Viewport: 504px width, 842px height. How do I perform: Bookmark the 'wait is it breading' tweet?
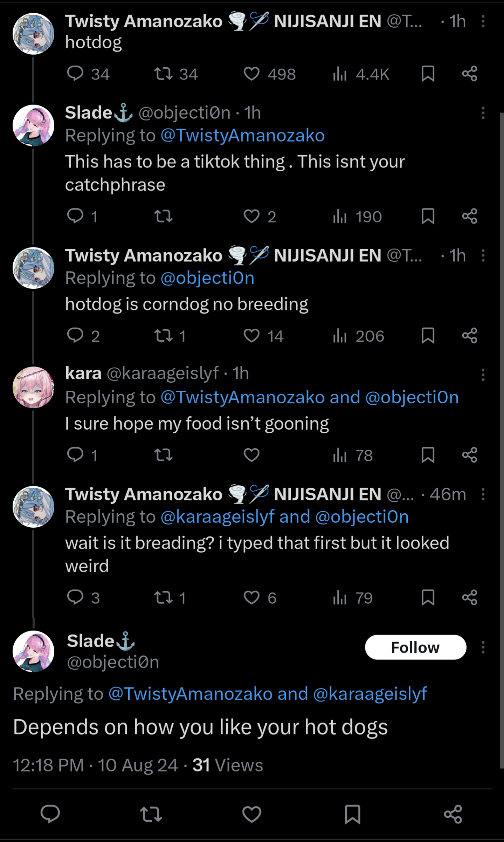click(428, 597)
